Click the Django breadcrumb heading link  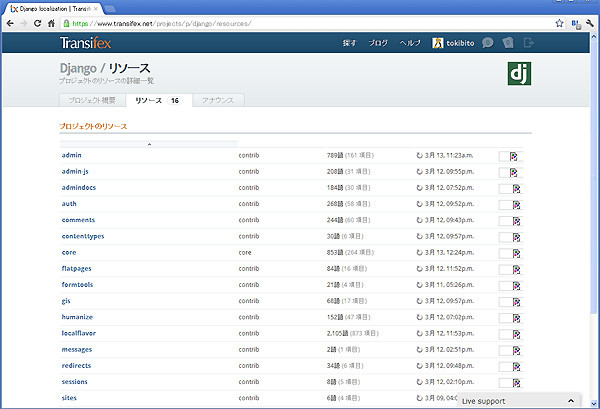point(78,68)
